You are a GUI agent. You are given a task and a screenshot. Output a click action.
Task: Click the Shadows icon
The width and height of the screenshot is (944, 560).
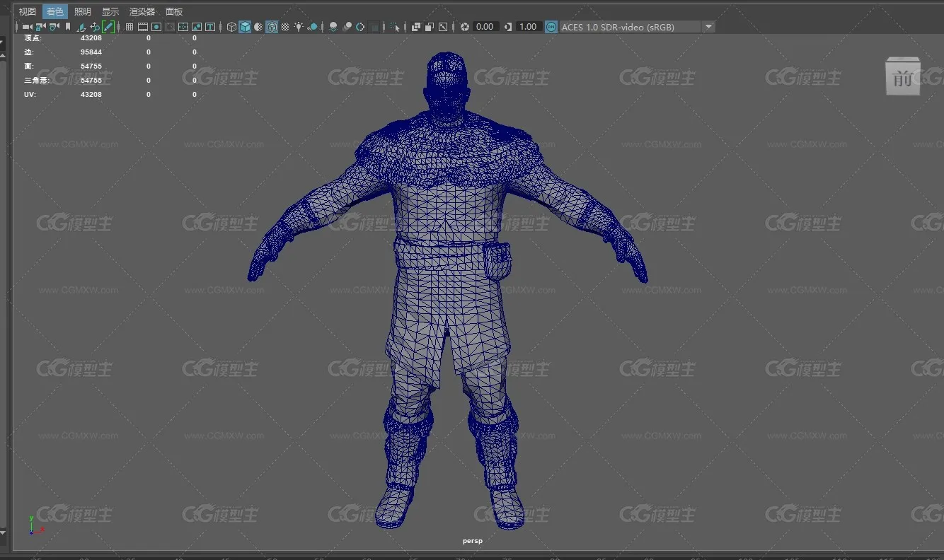point(313,27)
